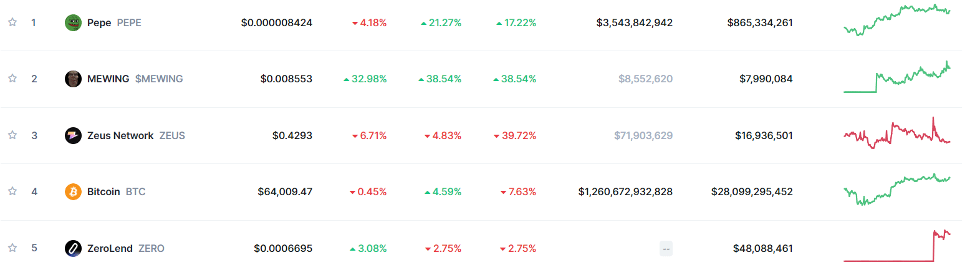Add Pepe to watchlist with star

(12, 22)
